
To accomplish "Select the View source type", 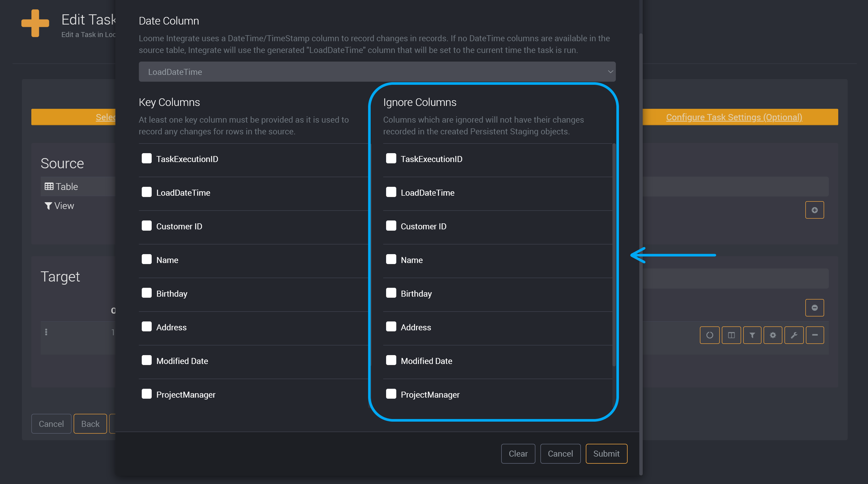I will [59, 205].
